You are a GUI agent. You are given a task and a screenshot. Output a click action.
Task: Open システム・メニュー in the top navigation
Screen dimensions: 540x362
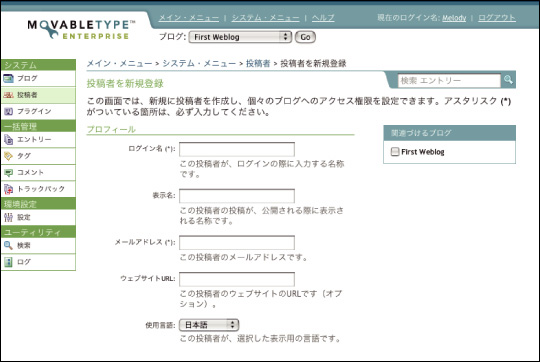(266, 18)
